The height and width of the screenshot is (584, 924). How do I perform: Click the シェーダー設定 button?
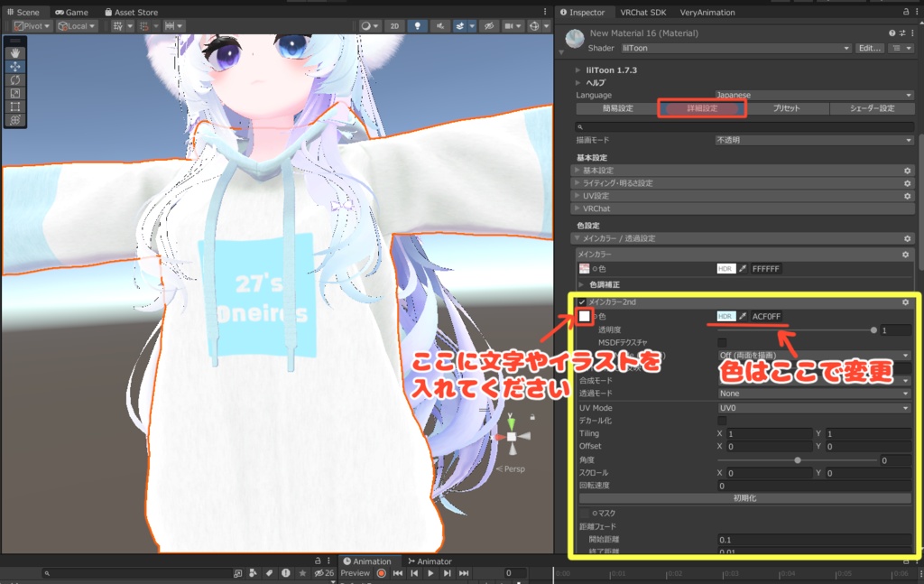(x=872, y=108)
